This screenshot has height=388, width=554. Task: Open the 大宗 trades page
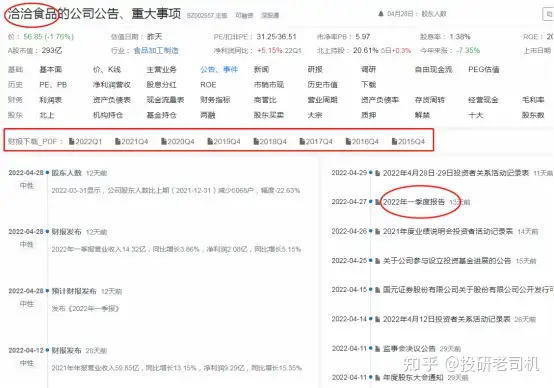click(x=315, y=115)
